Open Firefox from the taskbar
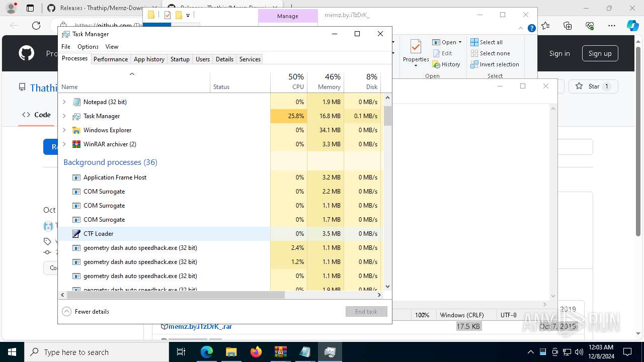The image size is (644, 362). tap(256, 352)
